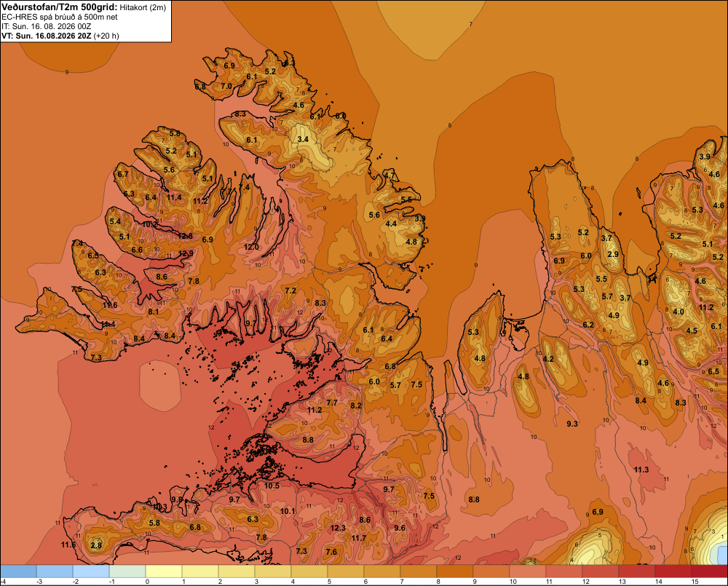Select the 2.8 temperature label on the peninsula
The image size is (728, 586).
(x=96, y=546)
